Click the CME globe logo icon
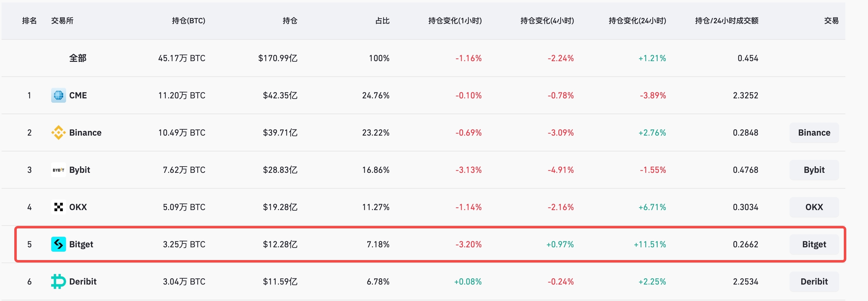 [x=58, y=95]
